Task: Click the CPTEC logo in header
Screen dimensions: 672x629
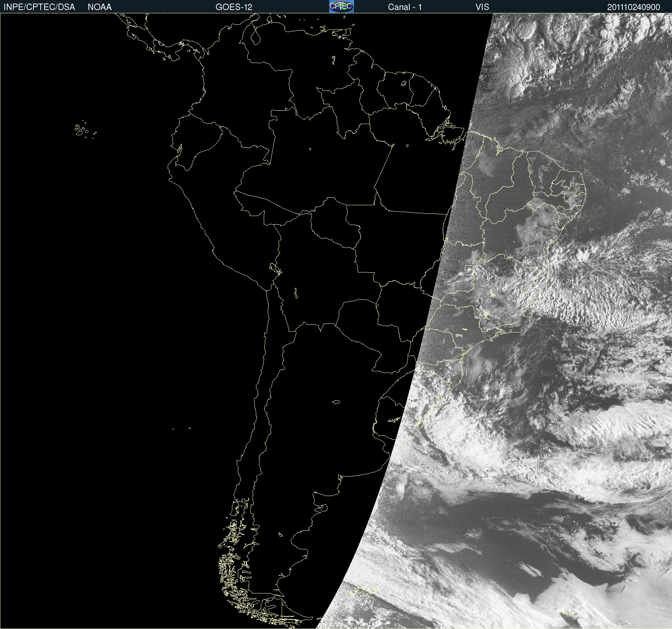Action: point(341,6)
